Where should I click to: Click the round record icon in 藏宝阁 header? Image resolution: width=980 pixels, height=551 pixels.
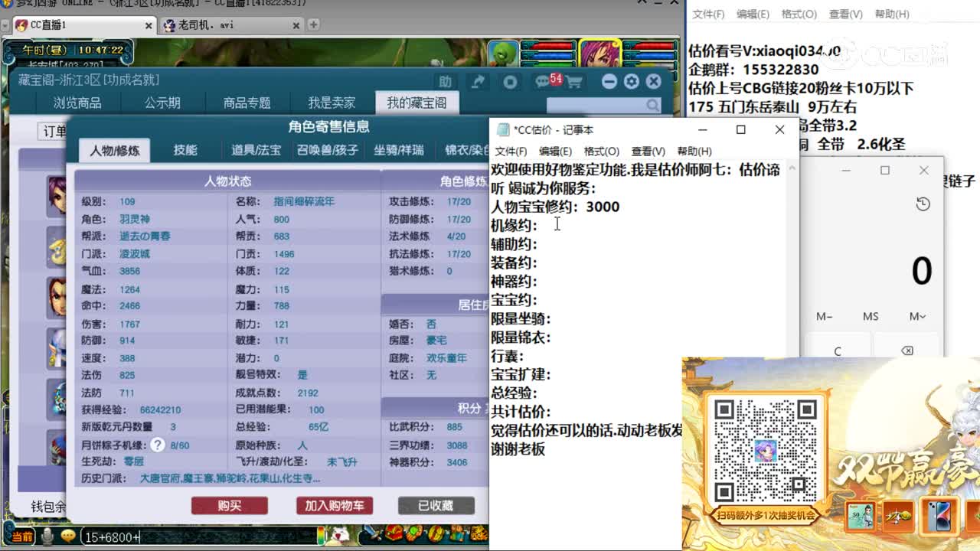[x=511, y=81]
